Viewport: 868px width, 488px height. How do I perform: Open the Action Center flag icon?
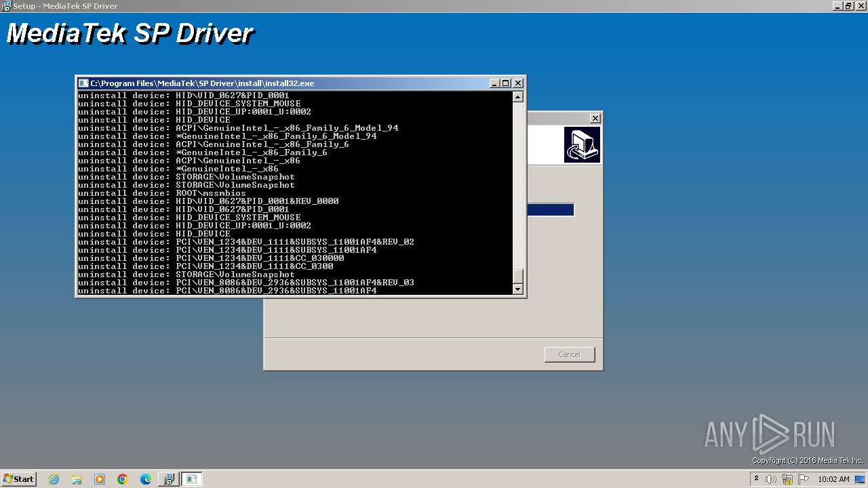[804, 479]
